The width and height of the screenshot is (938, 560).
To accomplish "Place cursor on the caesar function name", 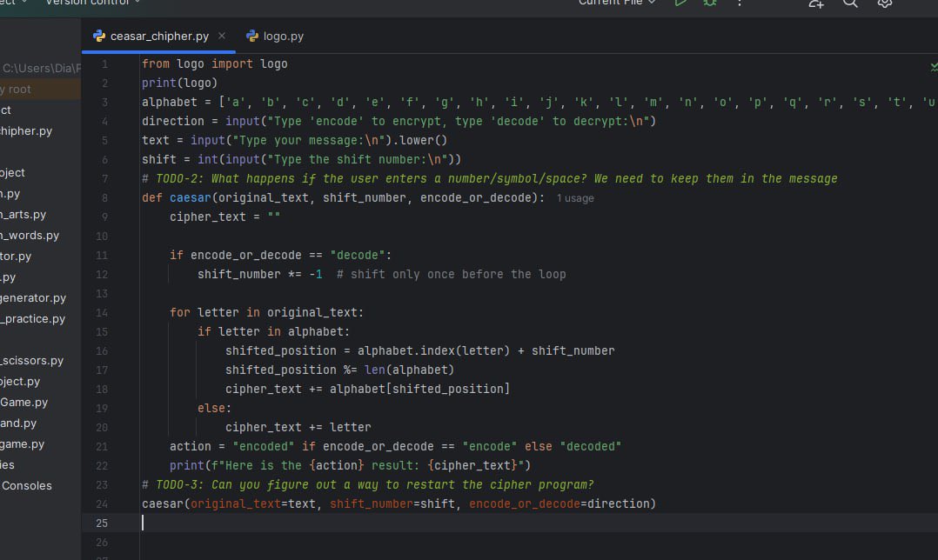I will pos(191,197).
